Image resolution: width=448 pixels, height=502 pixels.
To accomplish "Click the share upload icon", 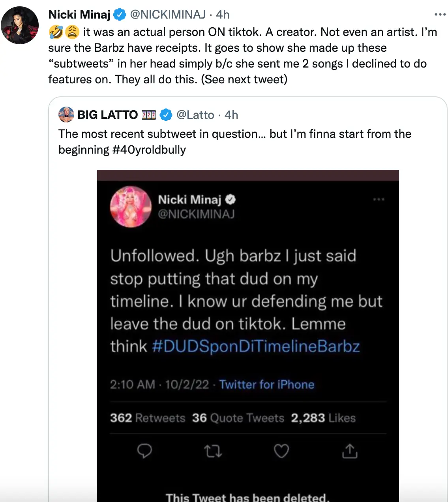I will [350, 451].
